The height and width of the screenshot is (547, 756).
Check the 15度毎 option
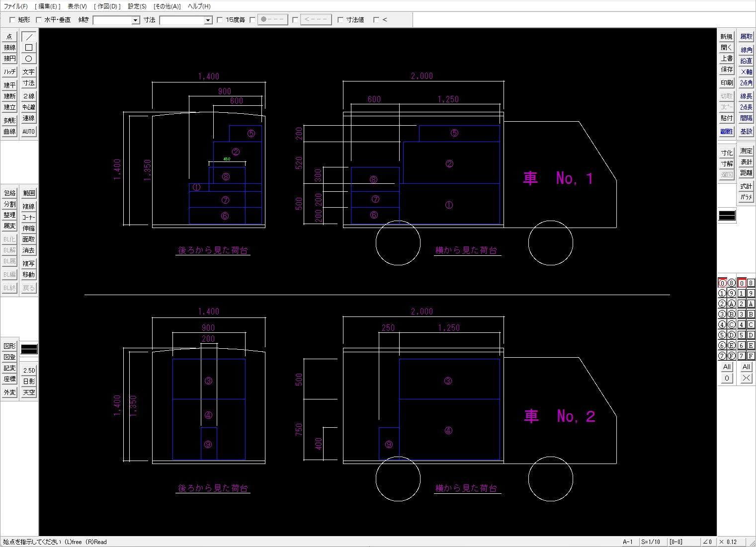220,20
